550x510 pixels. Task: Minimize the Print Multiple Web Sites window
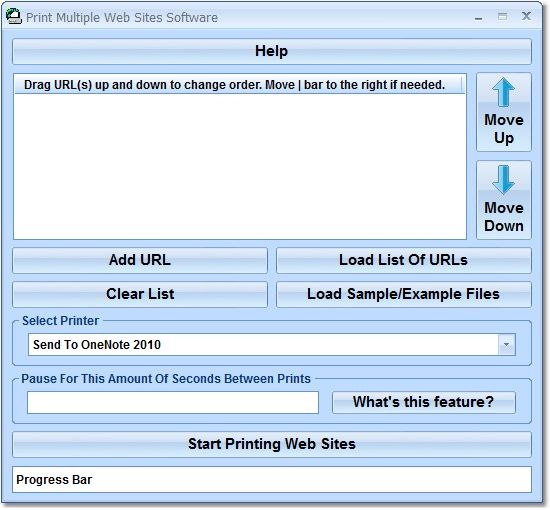[478, 18]
